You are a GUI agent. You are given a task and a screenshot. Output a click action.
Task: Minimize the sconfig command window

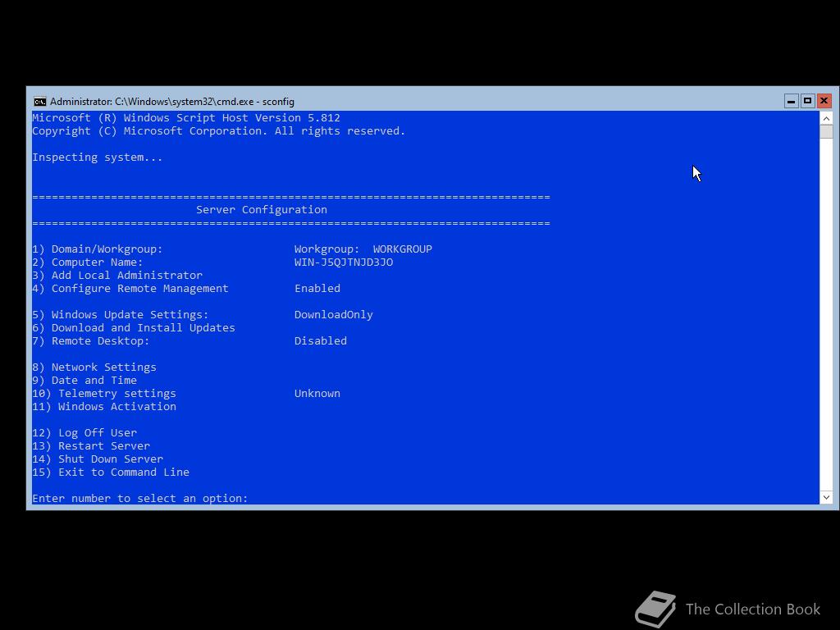tap(792, 101)
